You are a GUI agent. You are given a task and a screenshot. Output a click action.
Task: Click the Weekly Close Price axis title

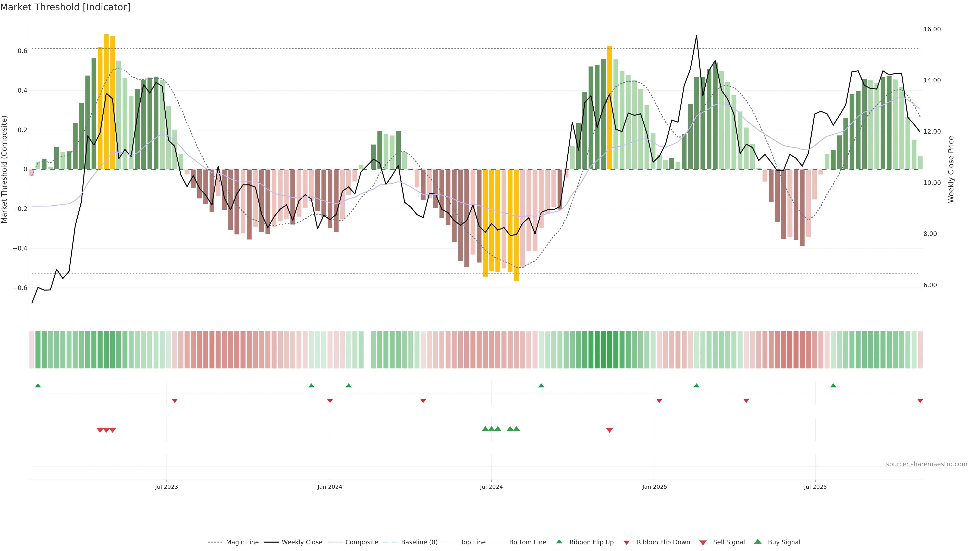tap(951, 169)
